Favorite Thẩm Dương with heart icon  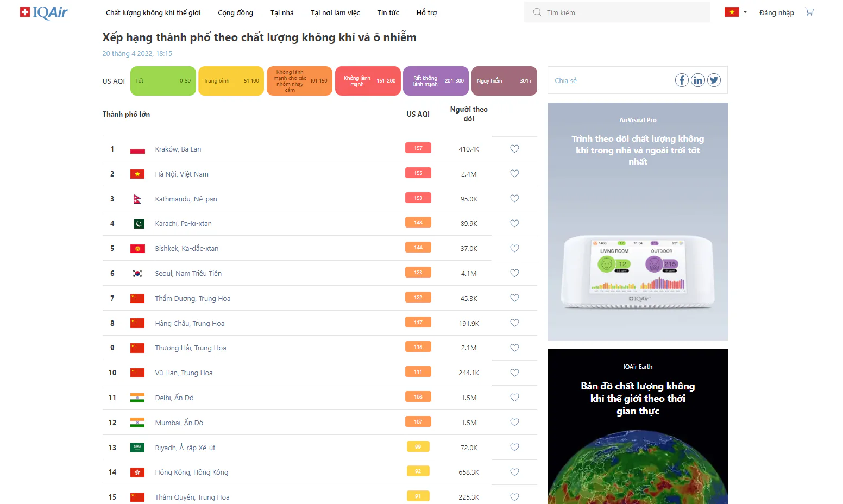(x=514, y=298)
